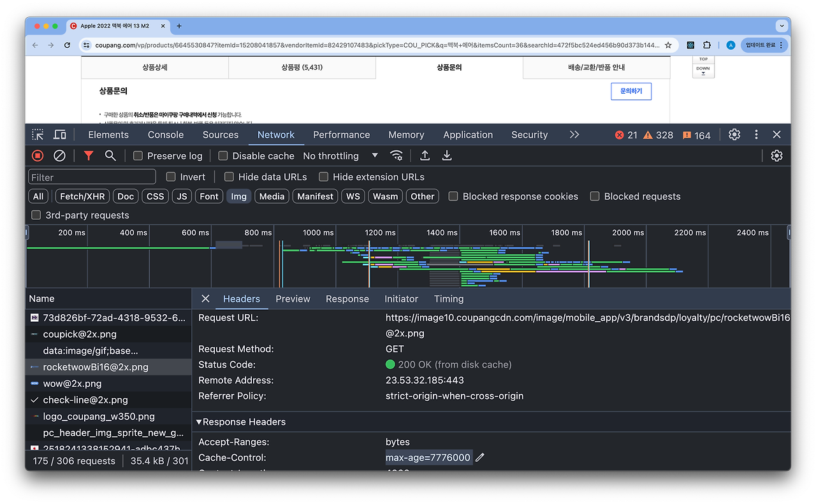Select wow@2x.png request row
This screenshot has height=504, width=816.
point(108,384)
